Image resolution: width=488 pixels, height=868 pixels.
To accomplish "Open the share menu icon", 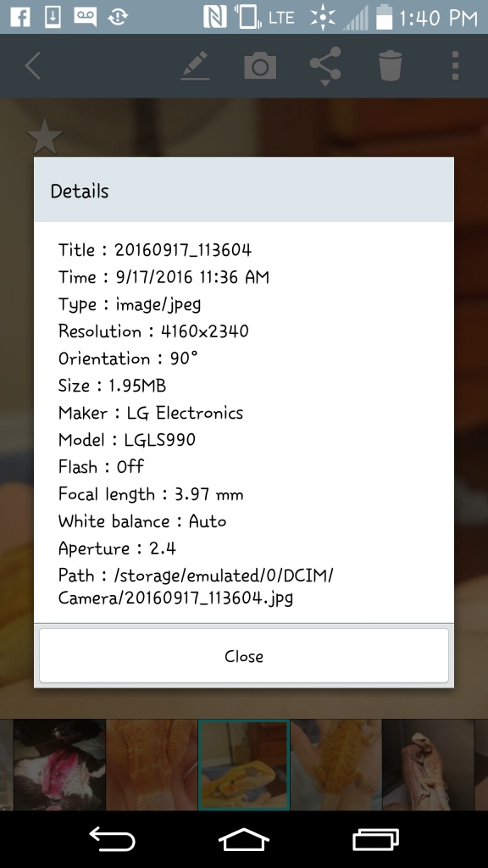I will tap(325, 66).
